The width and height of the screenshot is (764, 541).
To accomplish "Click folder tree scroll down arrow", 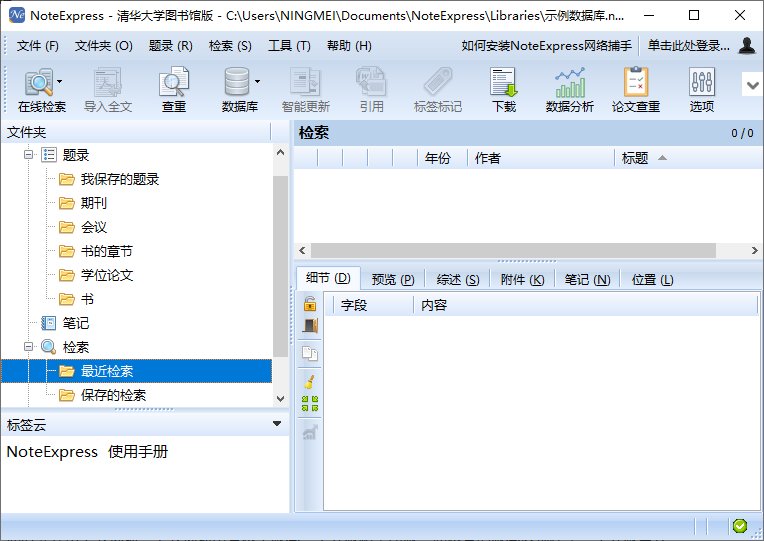I will 280,398.
